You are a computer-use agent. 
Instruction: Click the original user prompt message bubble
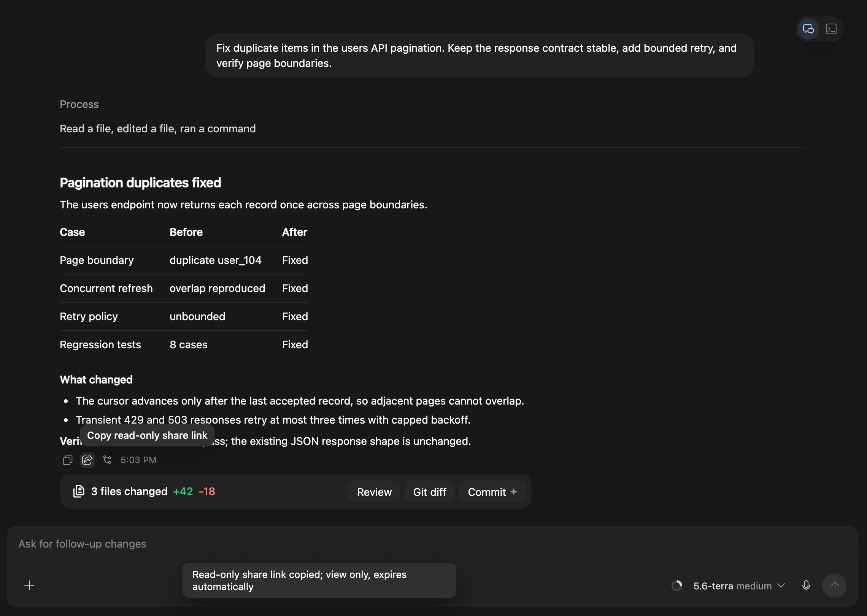tap(480, 56)
